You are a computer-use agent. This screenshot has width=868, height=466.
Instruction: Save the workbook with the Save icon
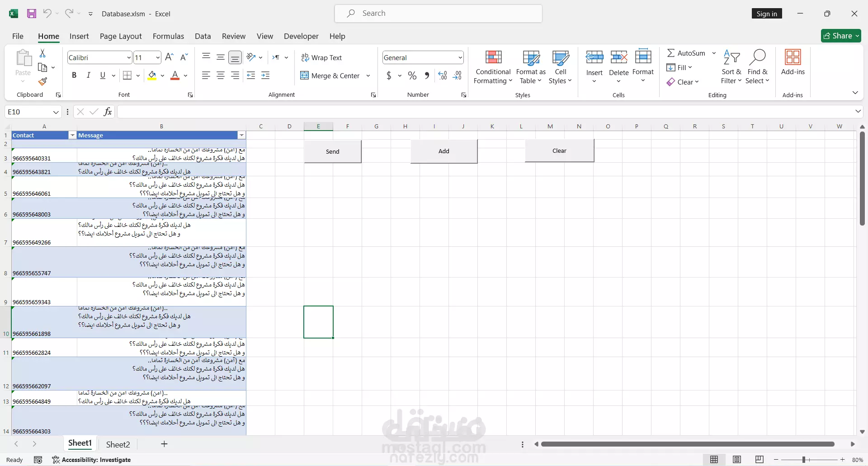[31, 14]
